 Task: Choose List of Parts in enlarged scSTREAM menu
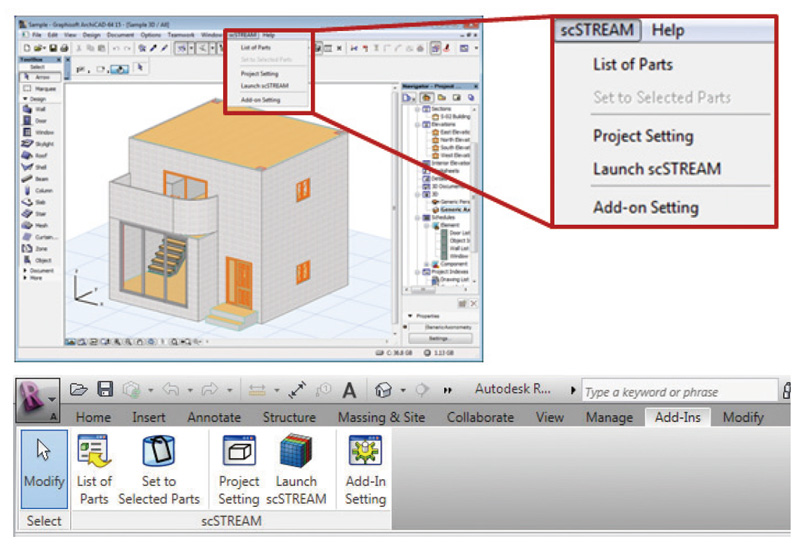coord(633,64)
